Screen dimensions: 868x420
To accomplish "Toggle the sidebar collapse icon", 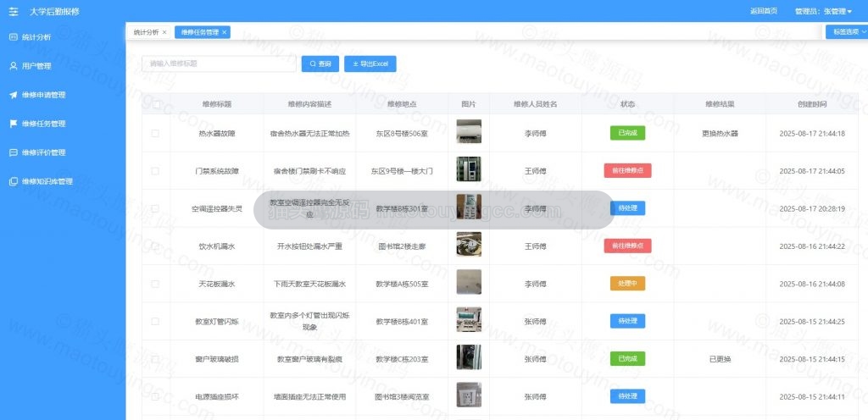I will point(14,11).
